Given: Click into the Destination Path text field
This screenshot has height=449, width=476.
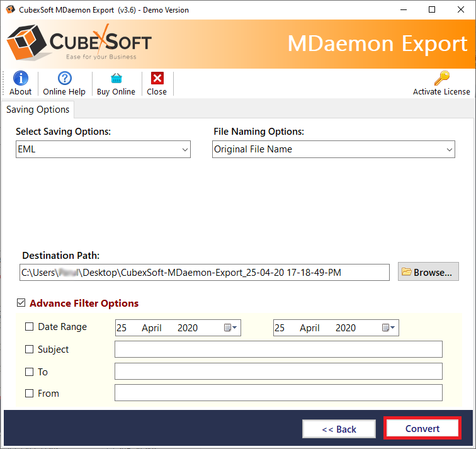Looking at the screenshot, I should point(205,272).
